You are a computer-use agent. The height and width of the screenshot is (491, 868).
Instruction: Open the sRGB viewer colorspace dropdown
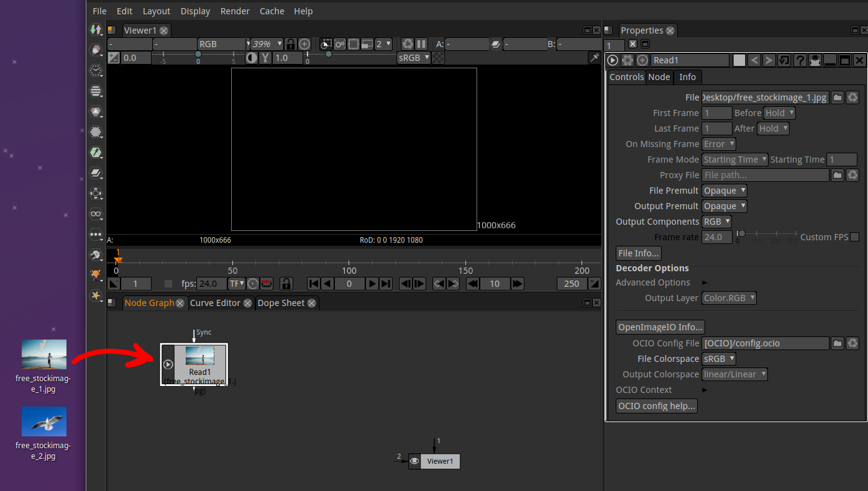coord(413,57)
